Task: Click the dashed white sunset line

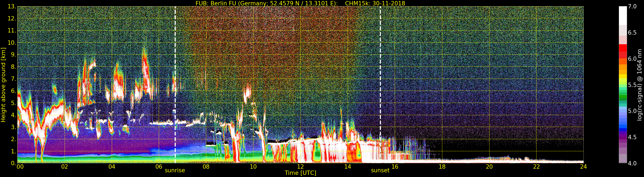Action: (x=380, y=85)
